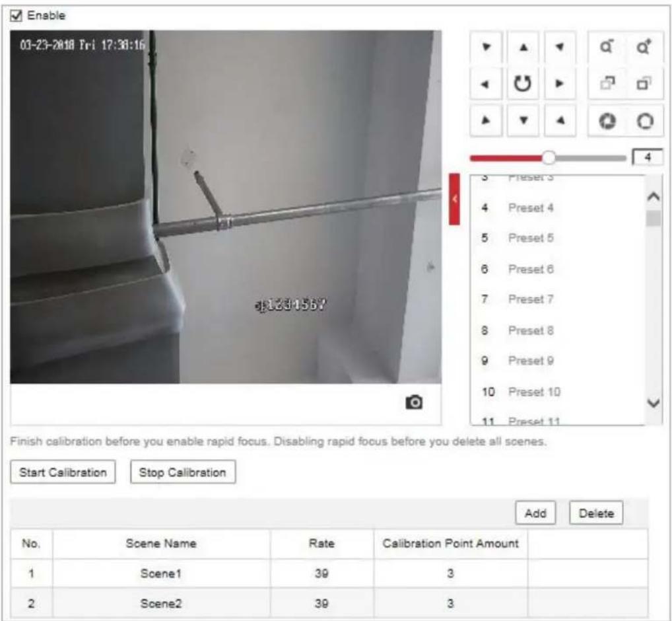Pan camera left with PTZ arrow
This screenshot has height=621, width=672.
click(486, 84)
